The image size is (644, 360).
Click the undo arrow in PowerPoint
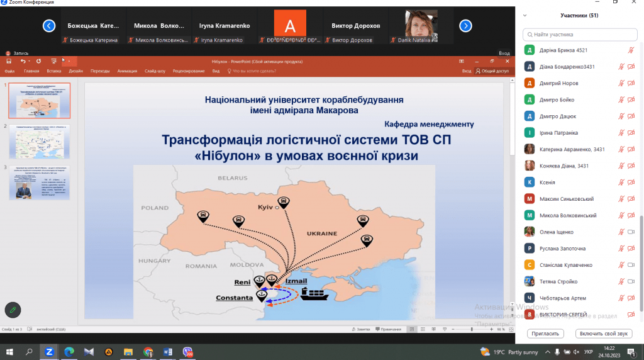23,61
